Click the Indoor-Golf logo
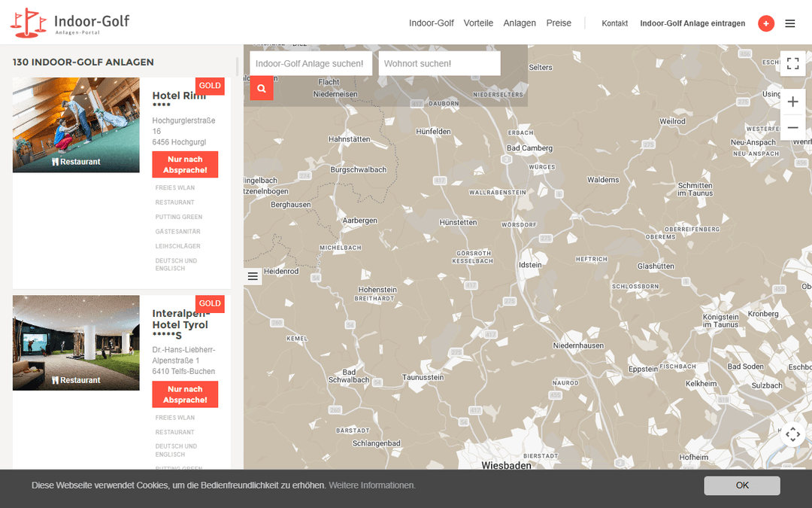Image resolution: width=812 pixels, height=508 pixels. point(70,23)
